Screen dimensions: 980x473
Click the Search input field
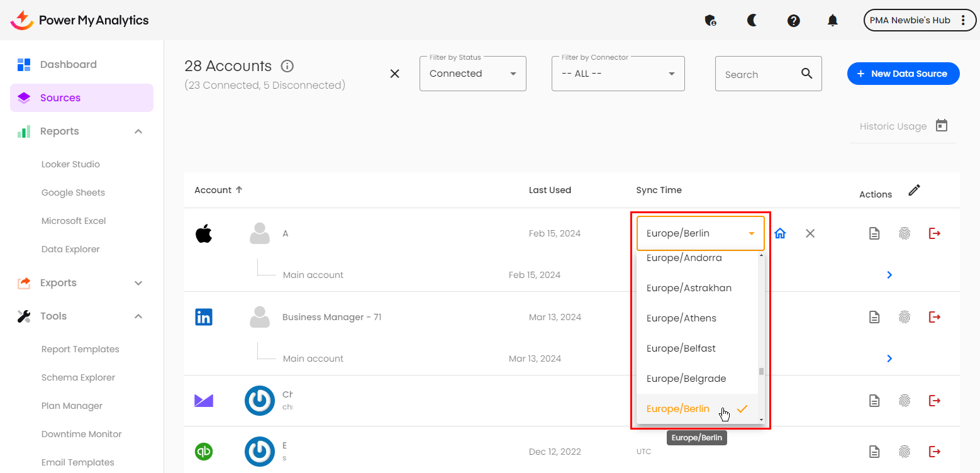[x=759, y=74]
